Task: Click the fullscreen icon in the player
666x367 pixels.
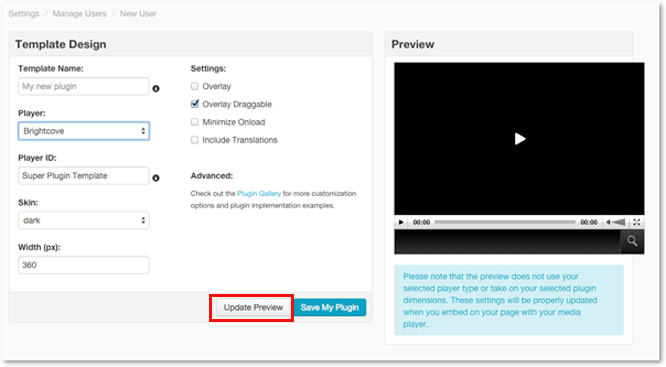Action: tap(636, 222)
